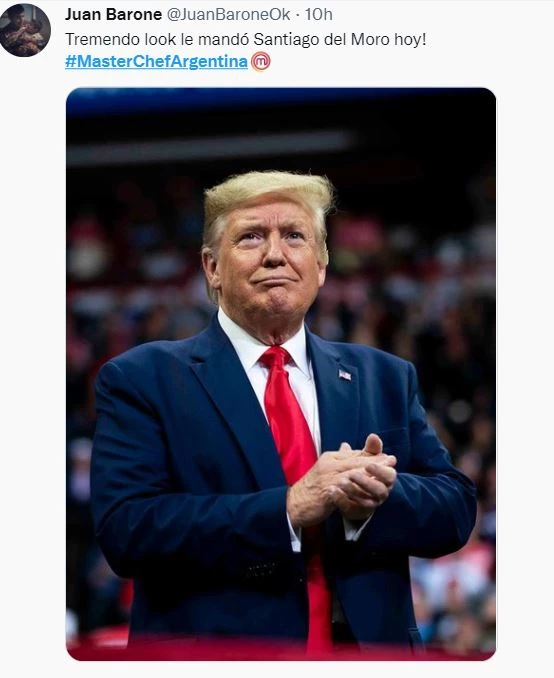Click the clasped hands in the photo
554x678 pixels.
coord(342,479)
